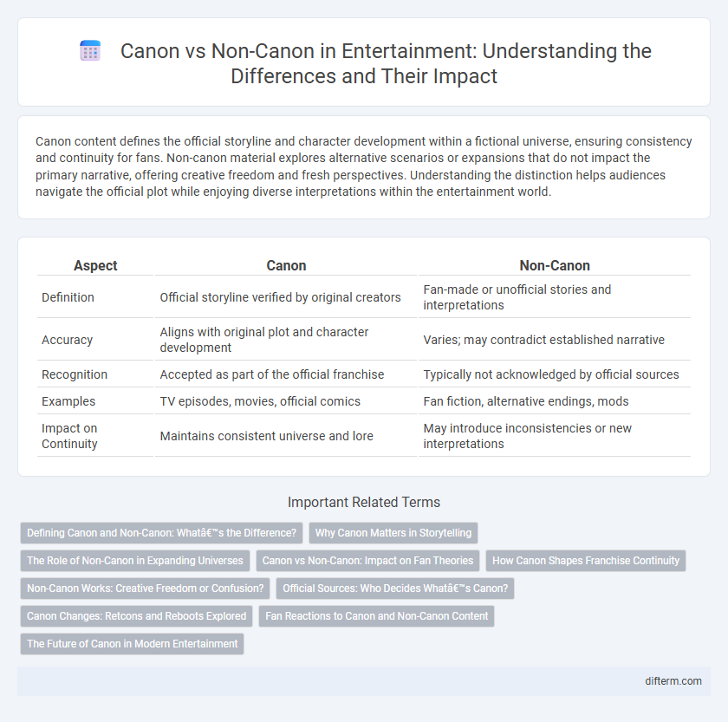Open 'Defining Canon and Non-Canon' tag
Image resolution: width=728 pixels, height=722 pixels.
[161, 533]
